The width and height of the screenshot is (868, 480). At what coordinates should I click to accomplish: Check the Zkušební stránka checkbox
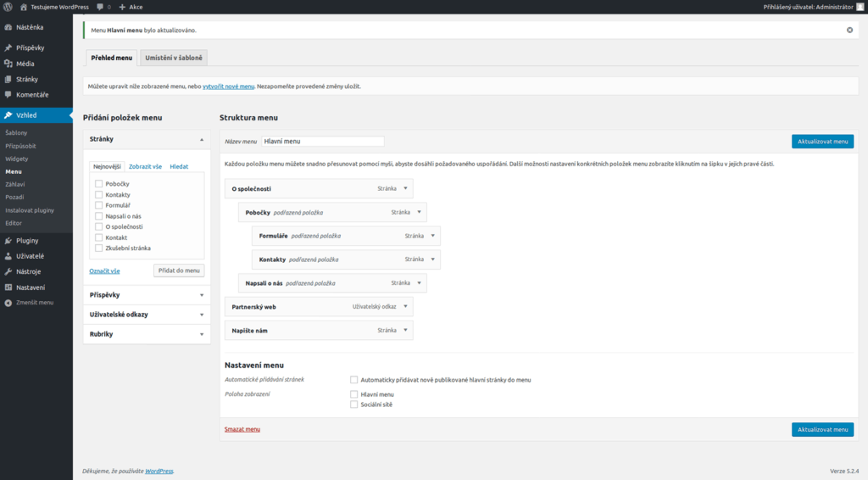pos(98,248)
